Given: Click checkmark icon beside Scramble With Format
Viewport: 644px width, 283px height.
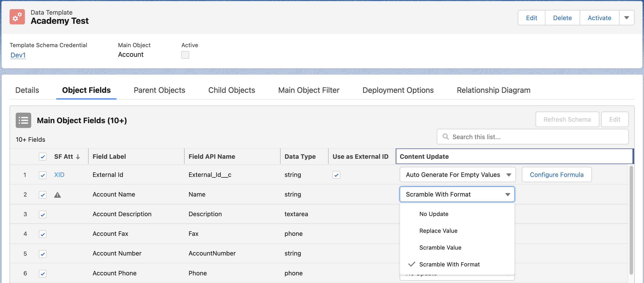Looking at the screenshot, I should pos(411,264).
